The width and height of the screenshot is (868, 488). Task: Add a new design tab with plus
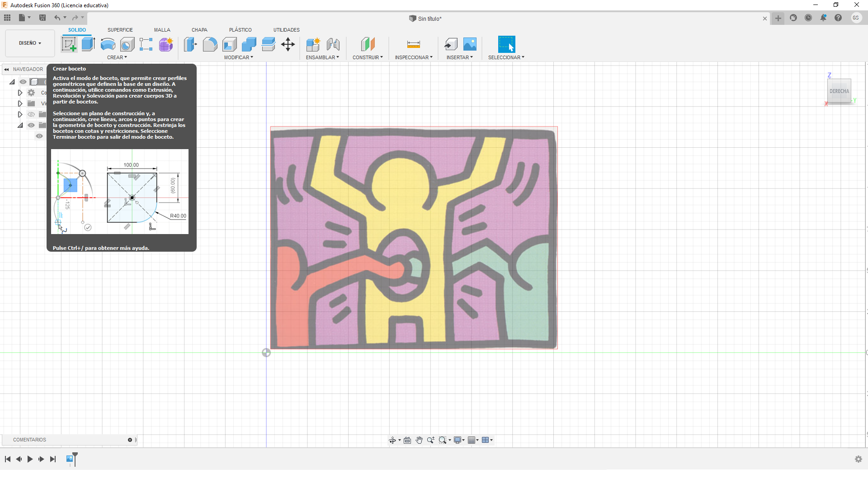click(778, 18)
